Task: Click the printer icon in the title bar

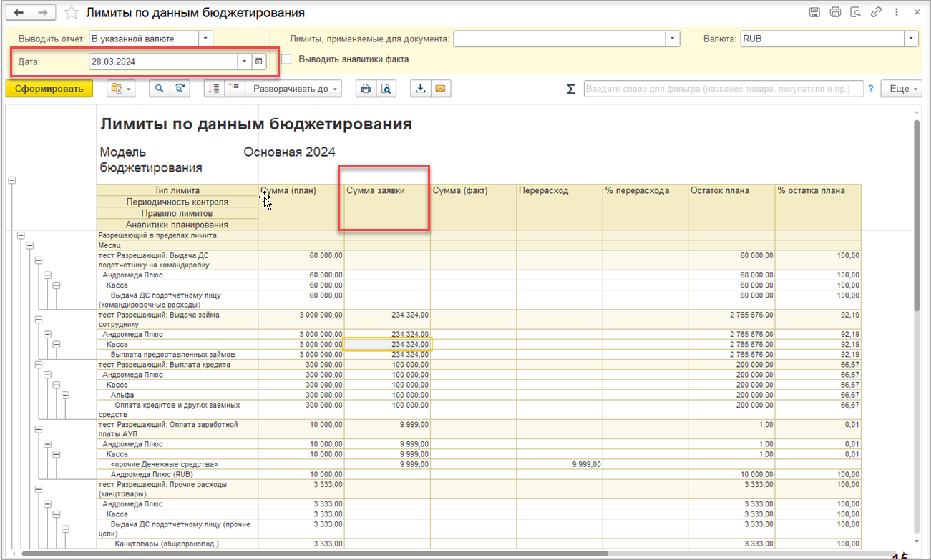Action: coord(834,12)
